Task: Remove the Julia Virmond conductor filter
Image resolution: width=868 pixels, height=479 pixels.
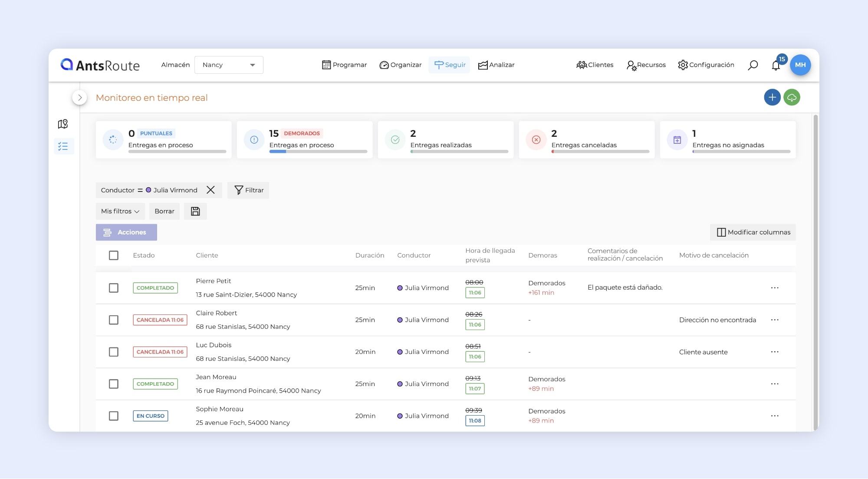Action: tap(210, 190)
